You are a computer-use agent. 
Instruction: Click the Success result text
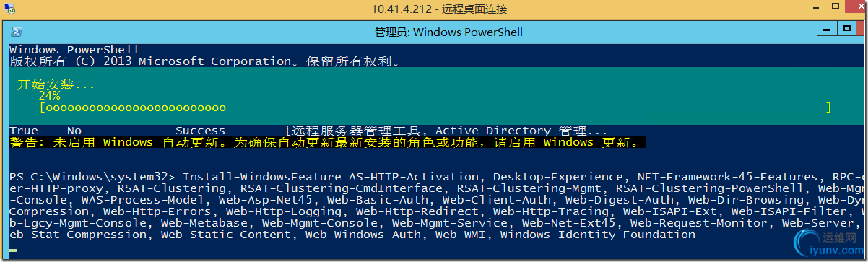click(201, 131)
